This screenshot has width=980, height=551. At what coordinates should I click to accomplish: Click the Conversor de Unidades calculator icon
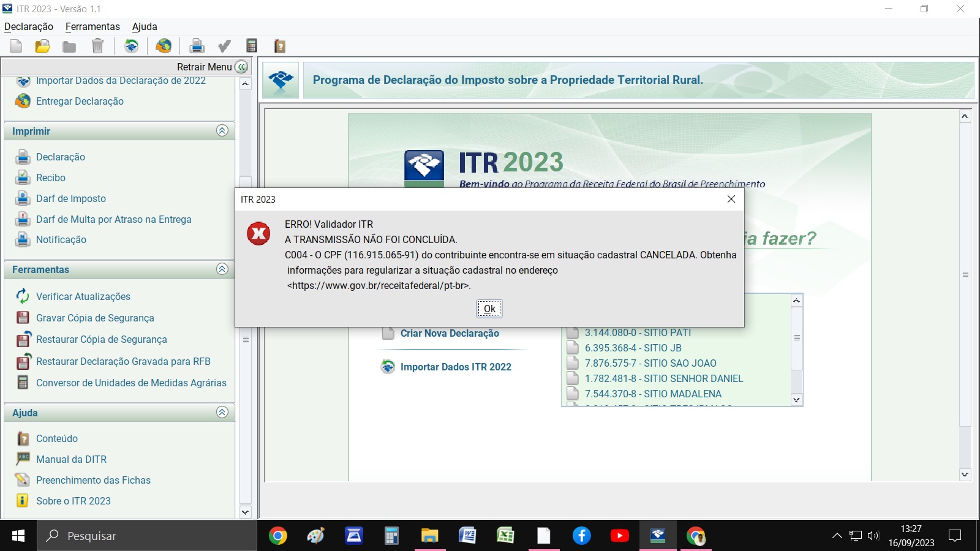pos(23,383)
